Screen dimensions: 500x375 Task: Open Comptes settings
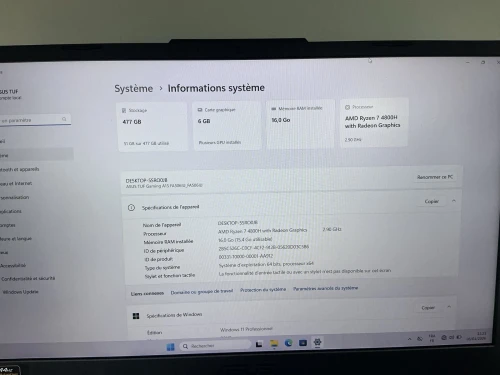[x=8, y=225]
